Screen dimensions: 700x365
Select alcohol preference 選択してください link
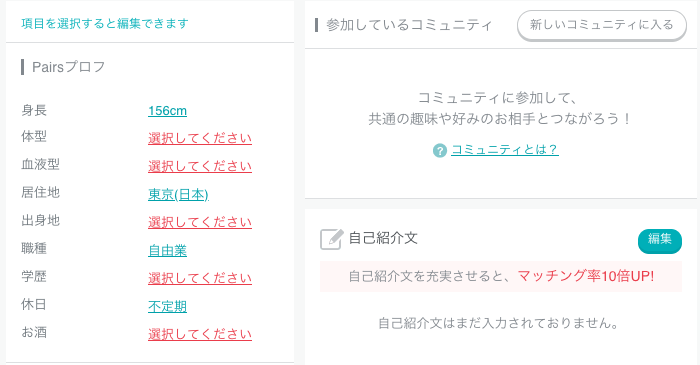coord(200,334)
